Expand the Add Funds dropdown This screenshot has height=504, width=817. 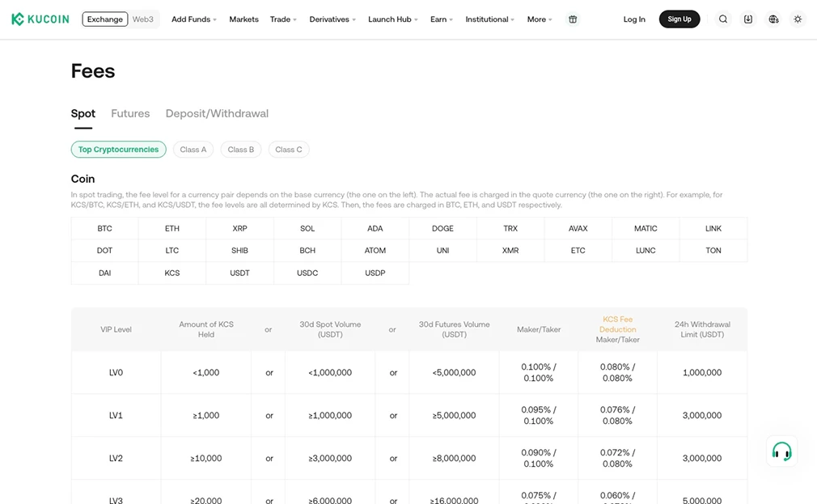point(193,19)
